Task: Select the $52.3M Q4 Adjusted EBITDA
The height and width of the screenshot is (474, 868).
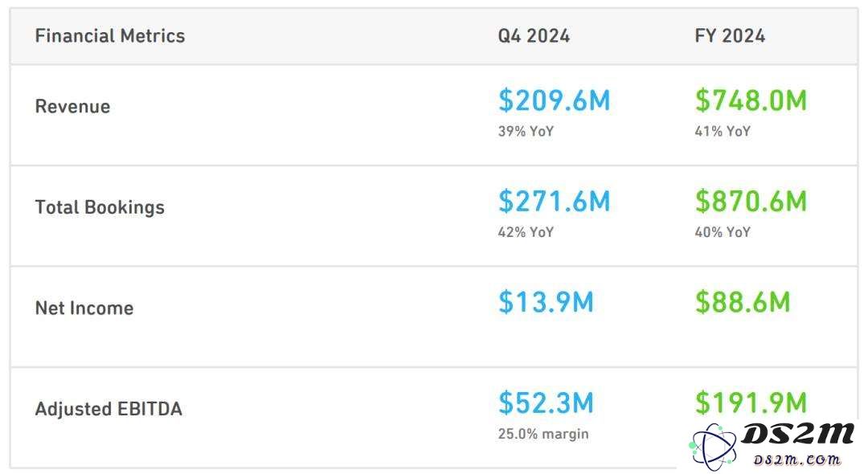Action: (545, 402)
